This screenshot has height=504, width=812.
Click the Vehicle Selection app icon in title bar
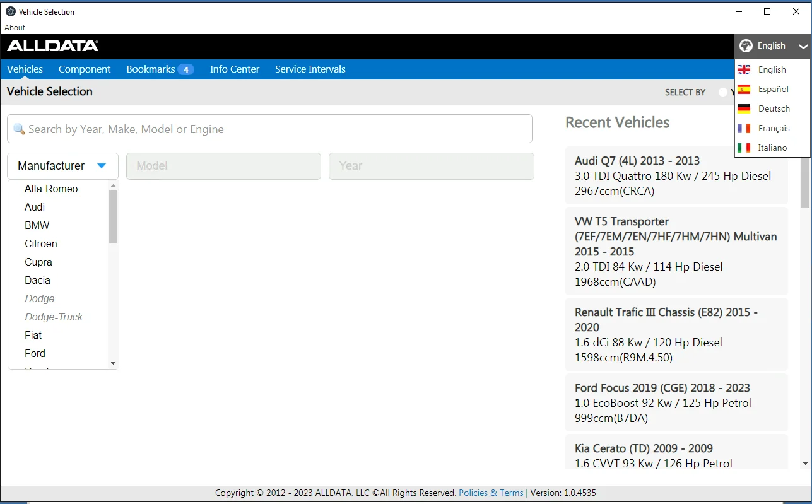pos(11,11)
